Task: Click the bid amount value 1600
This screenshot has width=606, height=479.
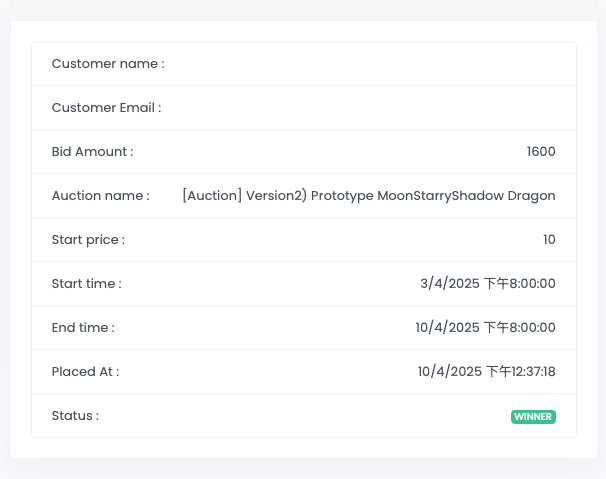Action: tap(540, 152)
